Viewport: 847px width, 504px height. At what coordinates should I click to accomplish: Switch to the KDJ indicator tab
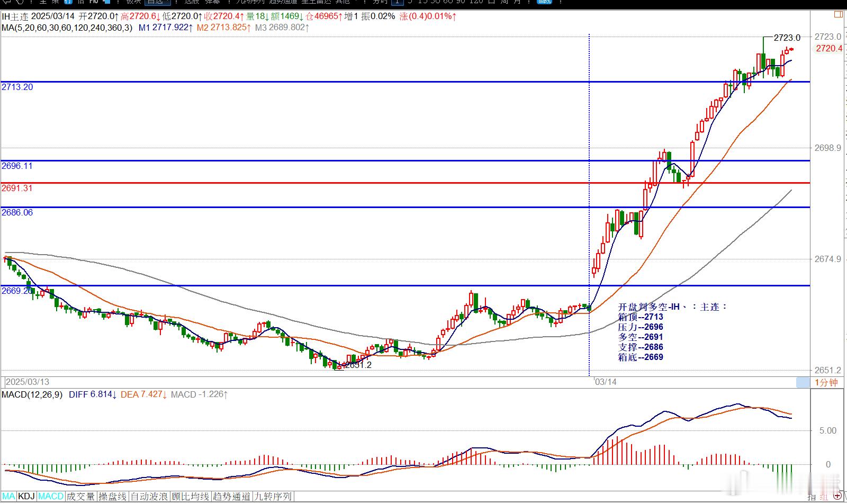(26, 497)
